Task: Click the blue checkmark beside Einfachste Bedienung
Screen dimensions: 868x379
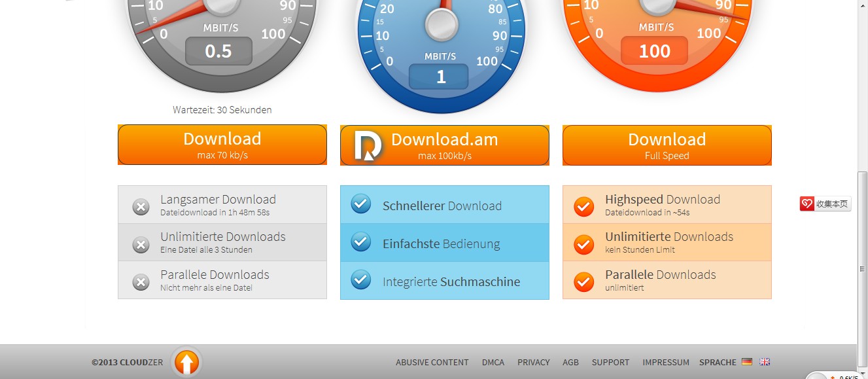Action: click(360, 242)
